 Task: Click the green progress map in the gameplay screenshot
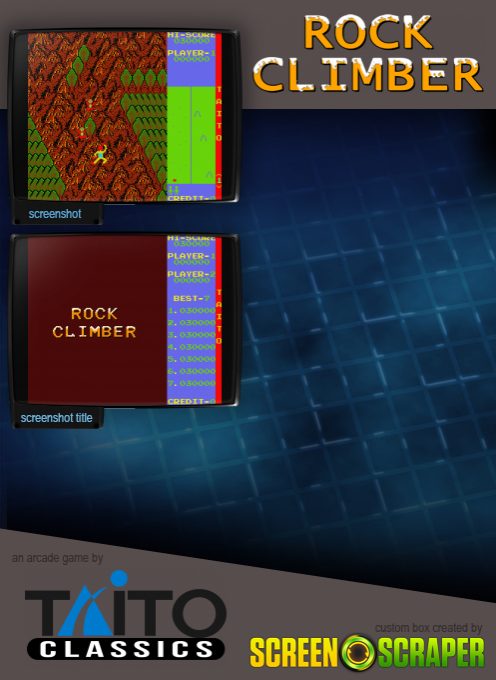[191, 135]
